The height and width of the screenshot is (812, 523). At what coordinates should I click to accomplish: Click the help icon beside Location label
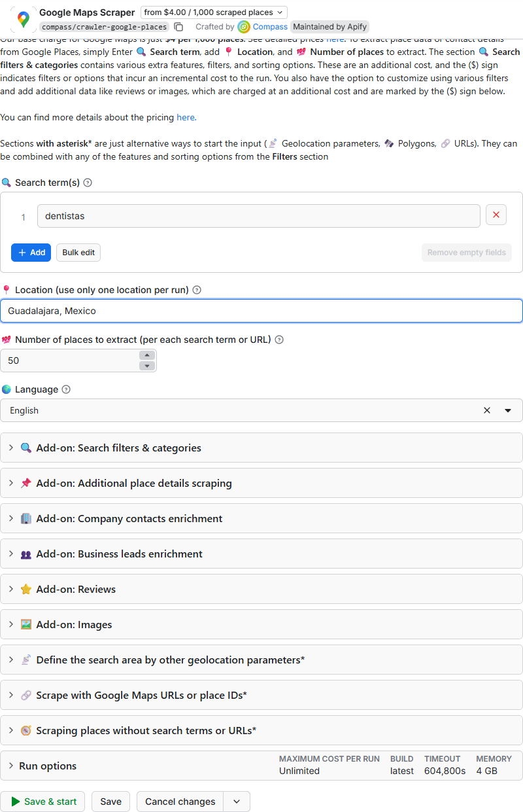pyautogui.click(x=197, y=290)
